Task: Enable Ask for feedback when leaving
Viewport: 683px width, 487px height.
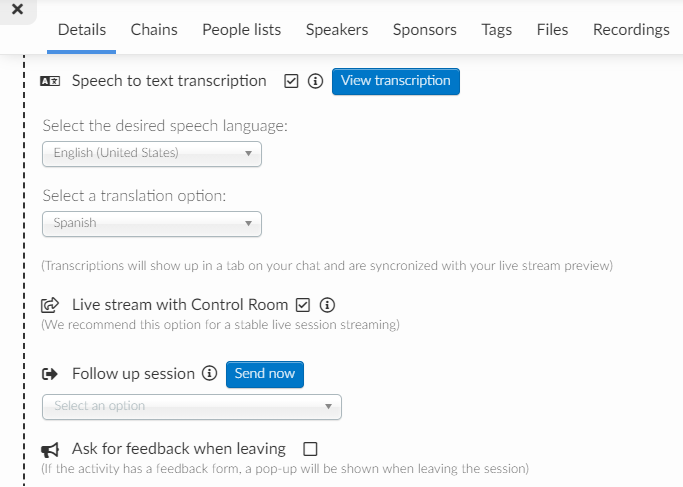Action: 310,449
